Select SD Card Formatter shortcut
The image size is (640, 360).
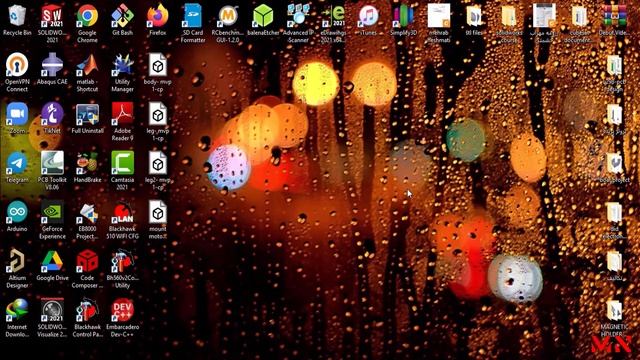pyautogui.click(x=193, y=16)
